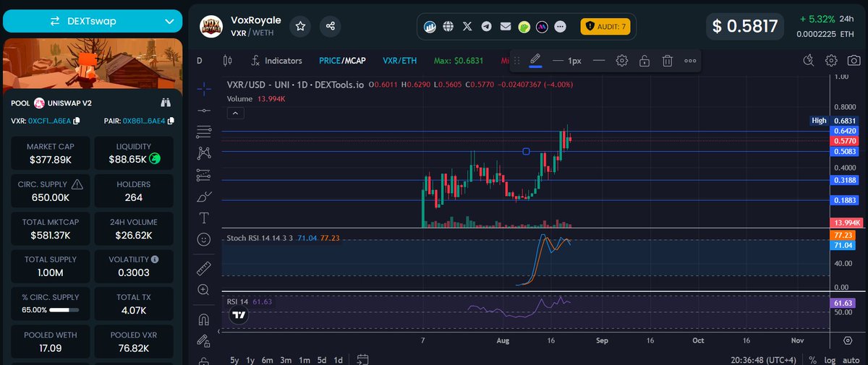Collapse the Volume indicator legend
The width and height of the screenshot is (868, 365).
point(234,113)
